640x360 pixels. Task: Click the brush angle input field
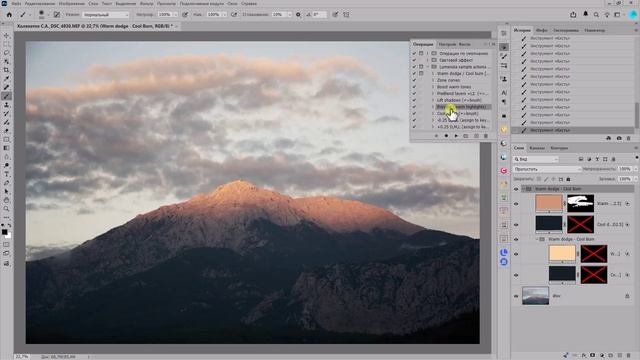pos(319,14)
